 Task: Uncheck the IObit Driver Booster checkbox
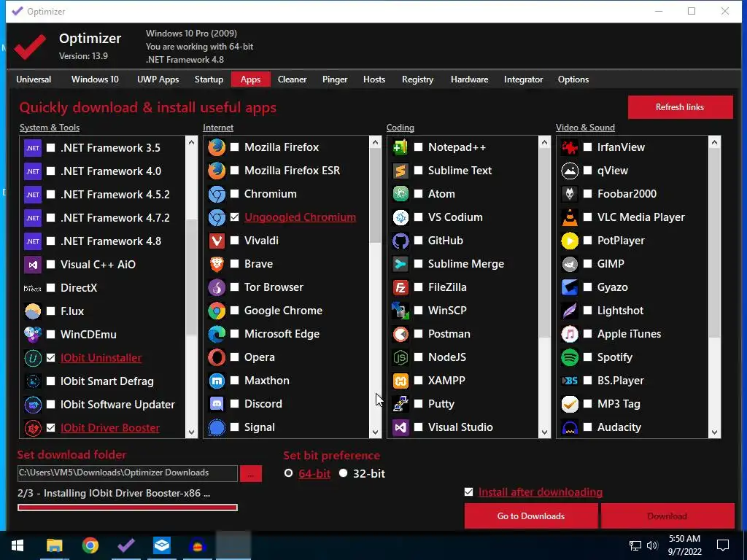50,427
